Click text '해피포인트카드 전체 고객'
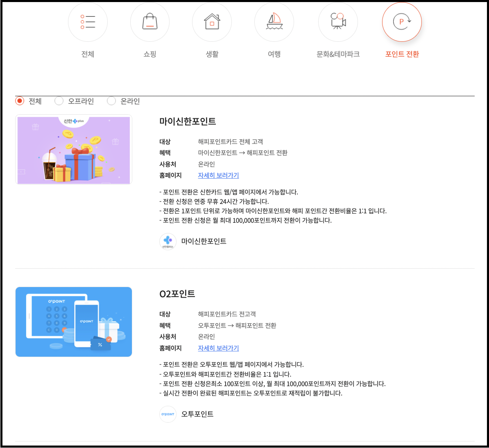The height and width of the screenshot is (448, 489). (231, 142)
